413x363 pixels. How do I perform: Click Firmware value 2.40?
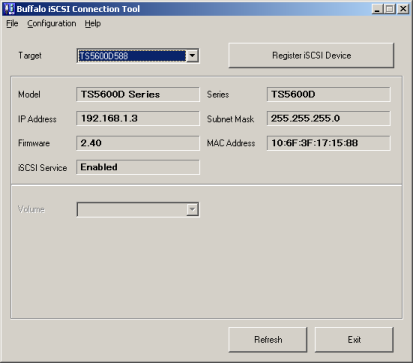(138, 143)
